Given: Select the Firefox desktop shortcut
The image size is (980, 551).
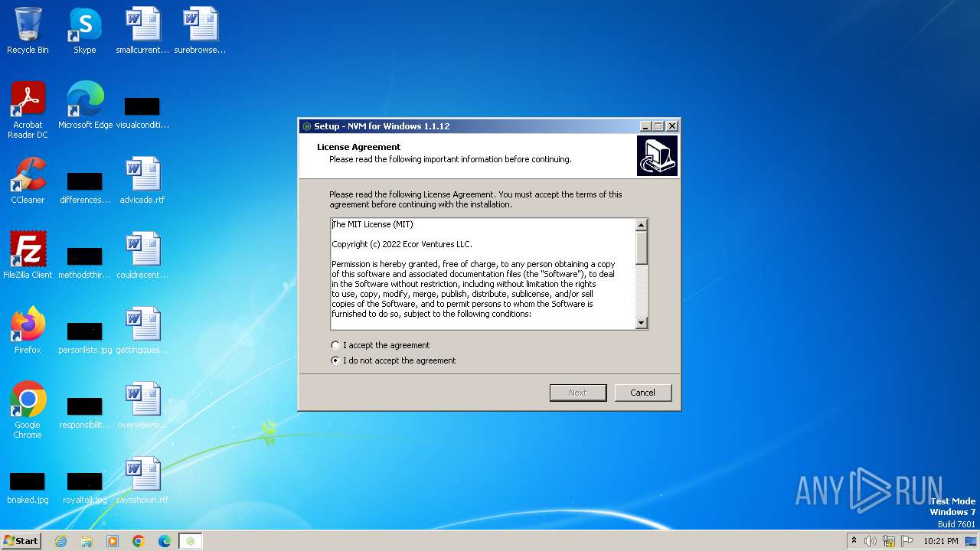Looking at the screenshot, I should (x=28, y=331).
